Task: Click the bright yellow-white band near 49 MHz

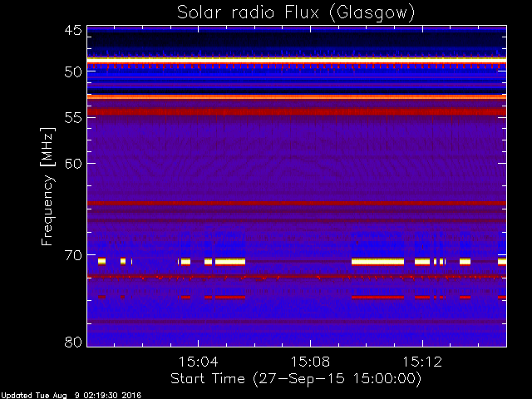Action: (297, 59)
